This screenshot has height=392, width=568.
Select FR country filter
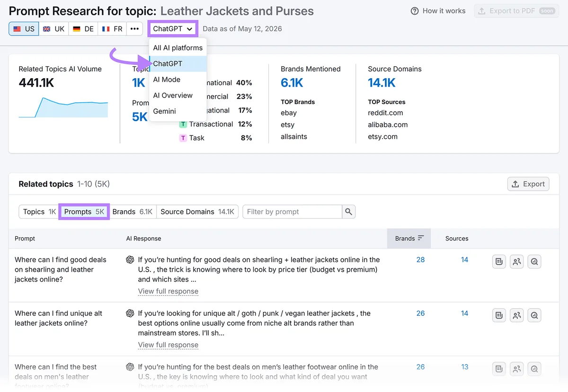[113, 28]
